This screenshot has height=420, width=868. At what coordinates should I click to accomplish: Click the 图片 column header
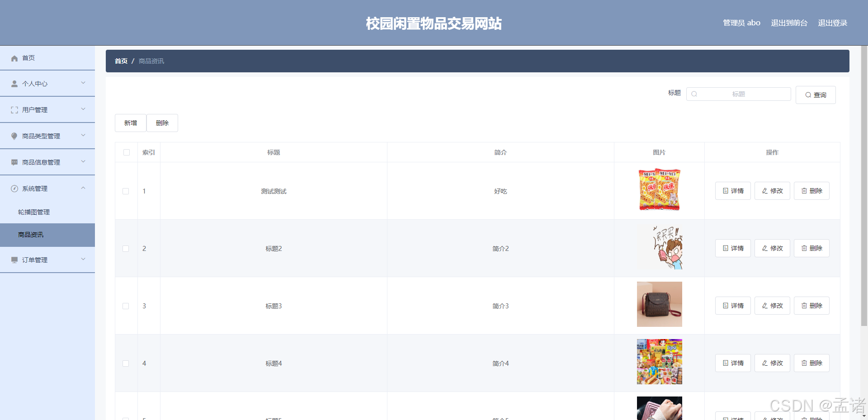tap(659, 152)
